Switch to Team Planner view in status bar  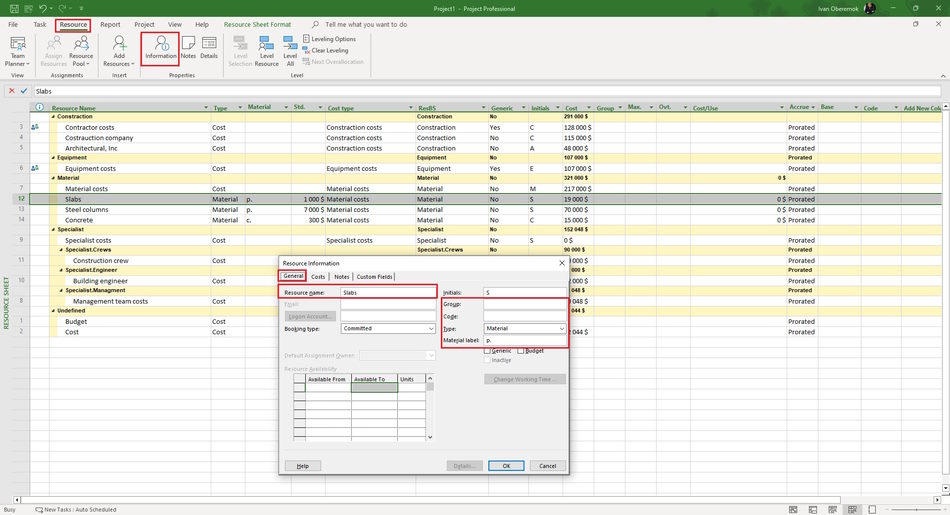[832, 510]
